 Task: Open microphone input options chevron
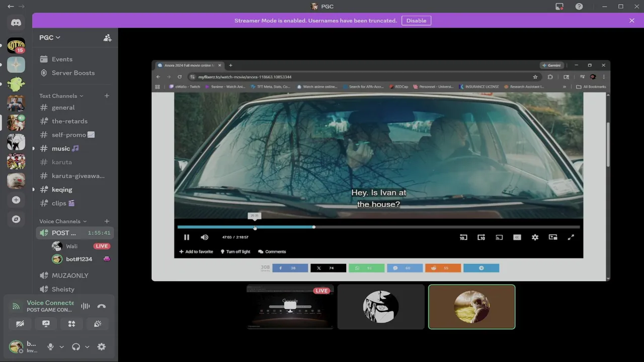click(61, 347)
